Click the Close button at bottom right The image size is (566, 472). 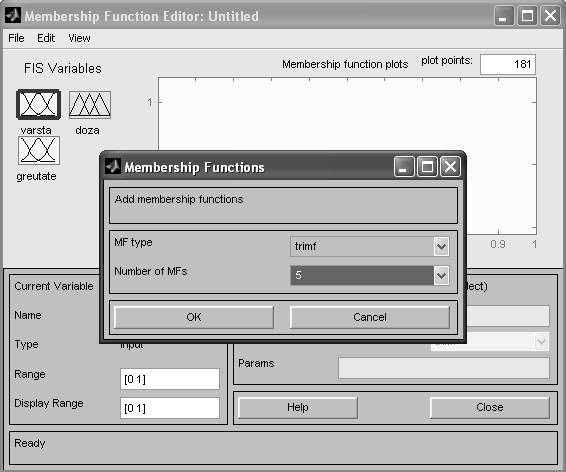click(489, 407)
